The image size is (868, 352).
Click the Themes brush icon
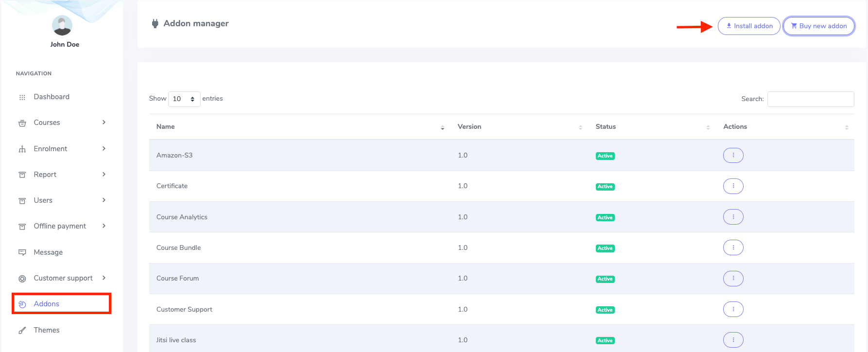22,331
